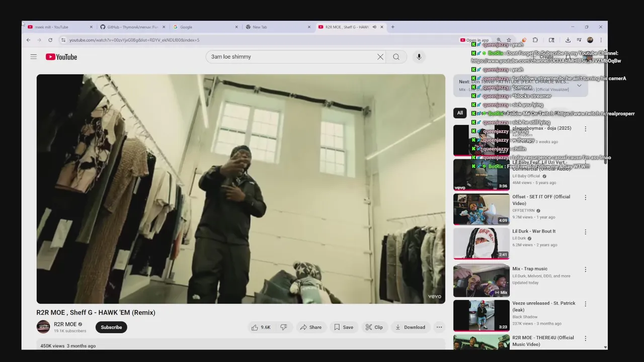Close the New Tab tab
This screenshot has width=644, height=362.
pos(309,27)
